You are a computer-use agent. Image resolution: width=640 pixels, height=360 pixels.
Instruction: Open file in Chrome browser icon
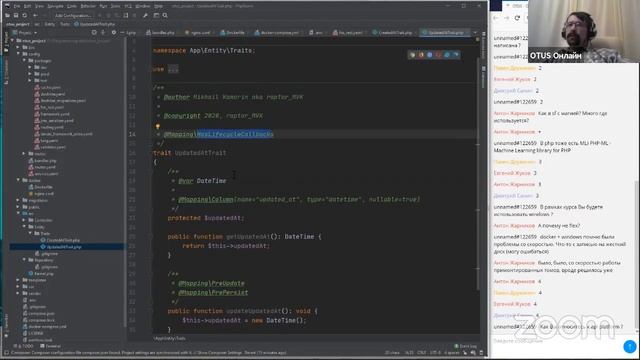(x=412, y=55)
